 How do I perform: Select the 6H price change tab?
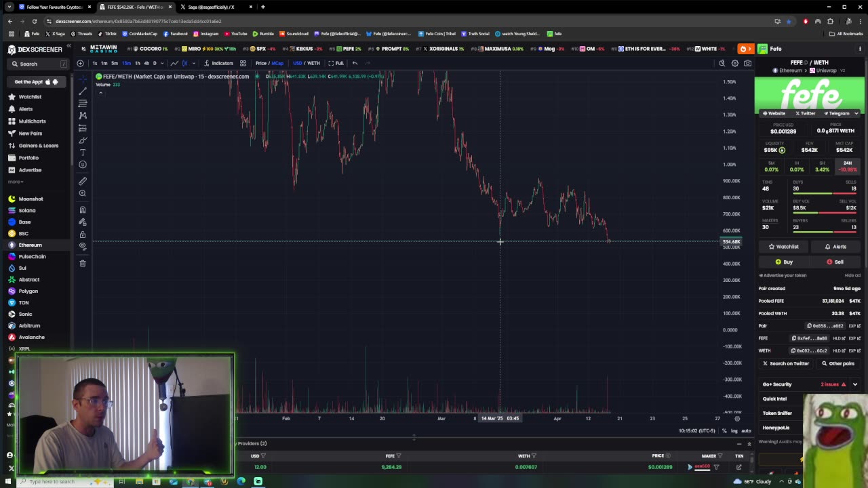coord(822,167)
